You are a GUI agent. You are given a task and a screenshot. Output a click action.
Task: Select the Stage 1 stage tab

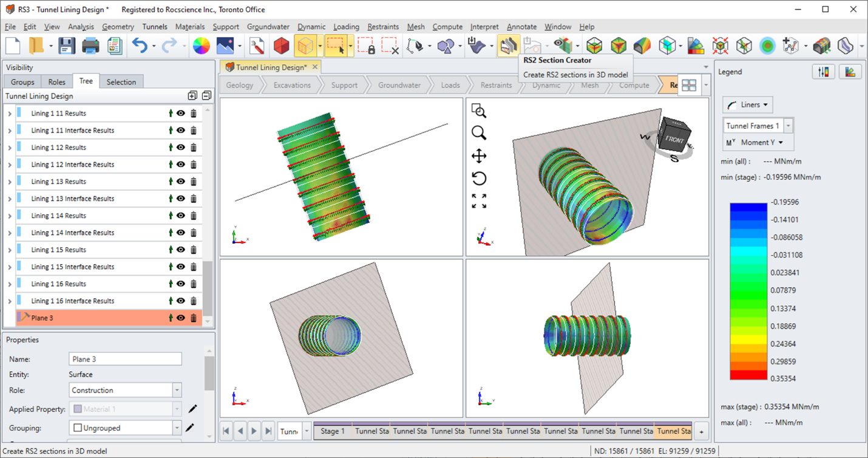point(333,431)
